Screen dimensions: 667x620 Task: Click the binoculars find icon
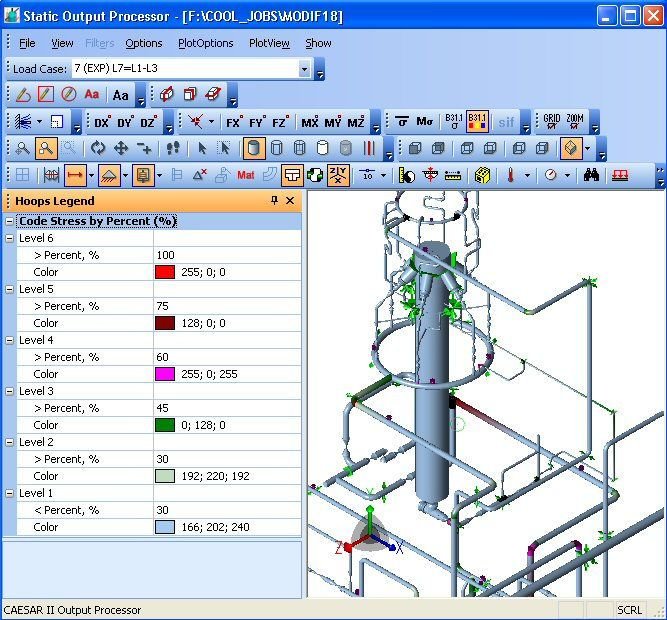click(x=591, y=175)
